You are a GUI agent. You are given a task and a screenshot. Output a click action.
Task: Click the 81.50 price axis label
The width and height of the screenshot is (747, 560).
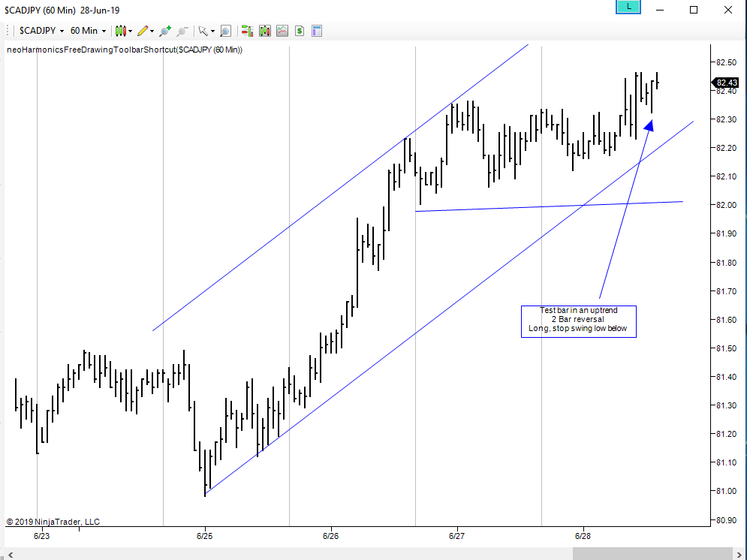[726, 348]
